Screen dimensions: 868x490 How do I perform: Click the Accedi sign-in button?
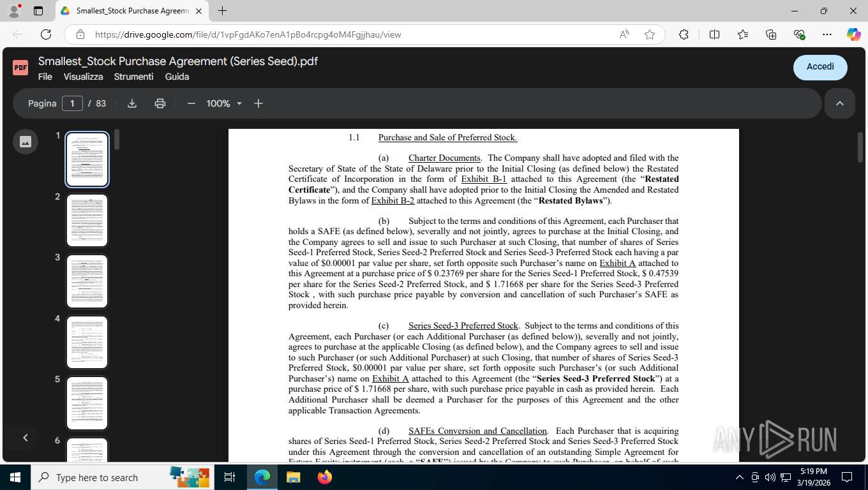point(820,67)
